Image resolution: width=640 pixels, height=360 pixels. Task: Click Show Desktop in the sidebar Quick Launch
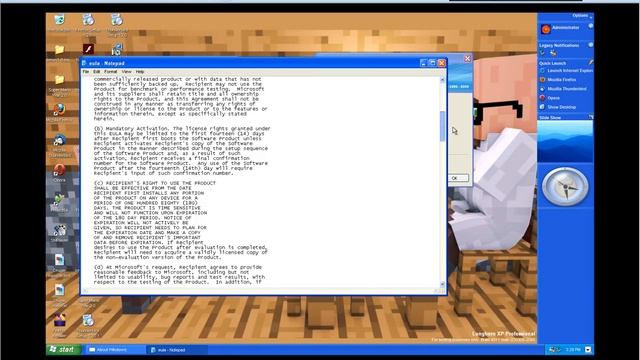tap(558, 107)
